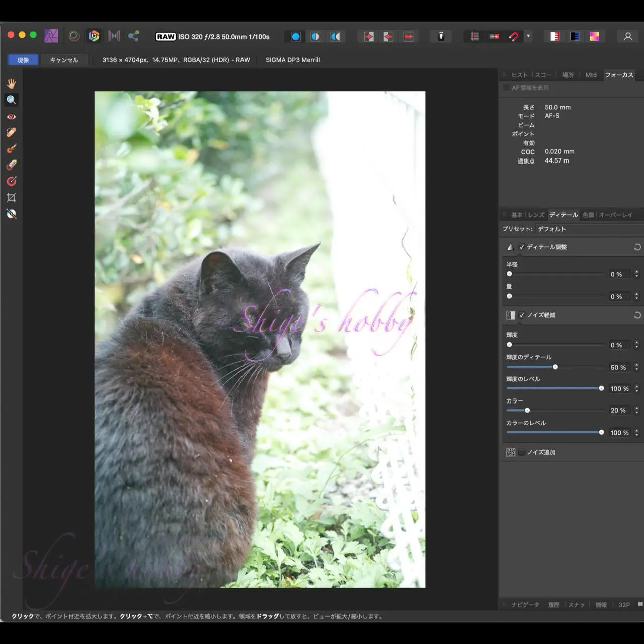644x644 pixels.
Task: Select the View (hand) tool
Action: tap(11, 83)
